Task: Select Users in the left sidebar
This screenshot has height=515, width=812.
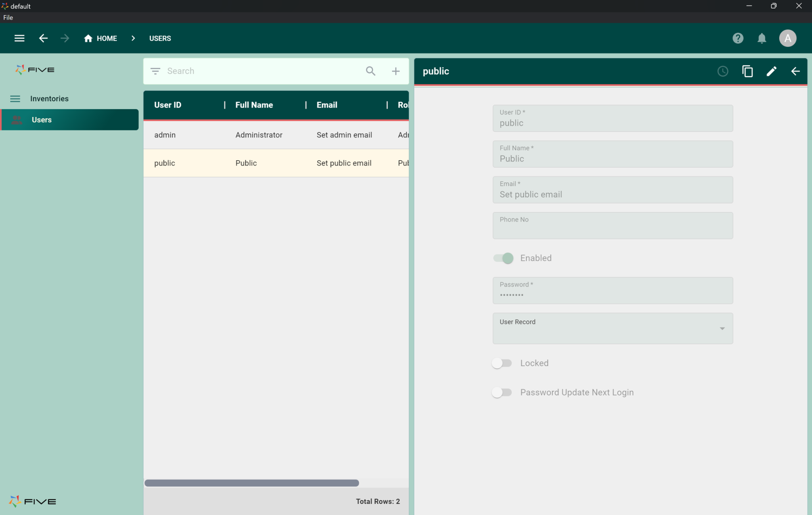Action: (42, 119)
